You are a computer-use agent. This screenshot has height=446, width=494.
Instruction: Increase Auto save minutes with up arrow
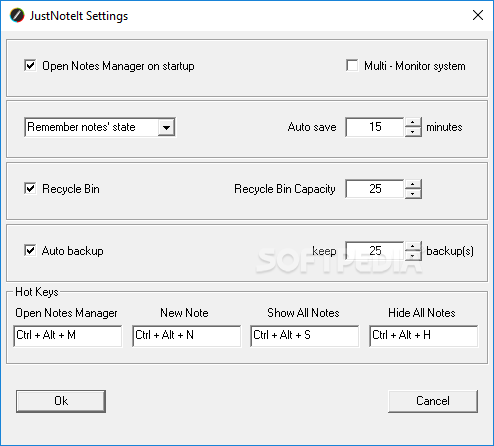413,122
